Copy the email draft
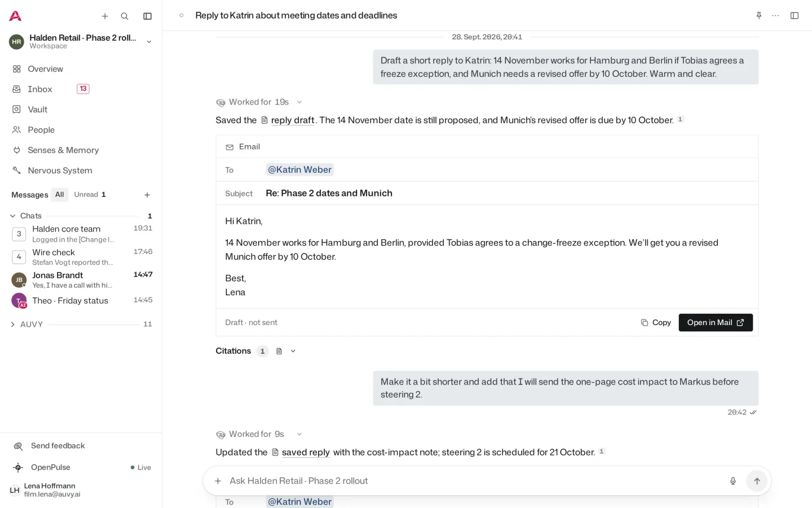The image size is (812, 508). click(656, 322)
